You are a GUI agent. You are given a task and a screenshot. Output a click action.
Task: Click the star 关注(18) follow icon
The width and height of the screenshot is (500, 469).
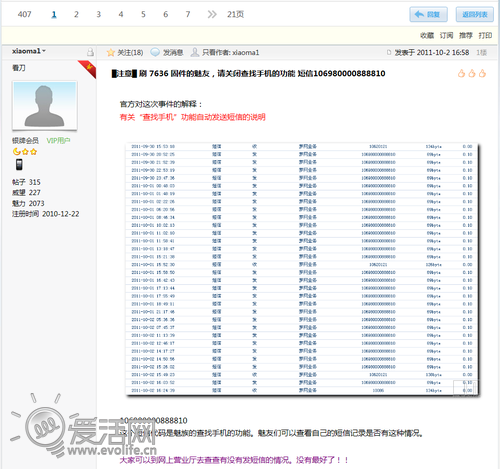click(x=111, y=52)
